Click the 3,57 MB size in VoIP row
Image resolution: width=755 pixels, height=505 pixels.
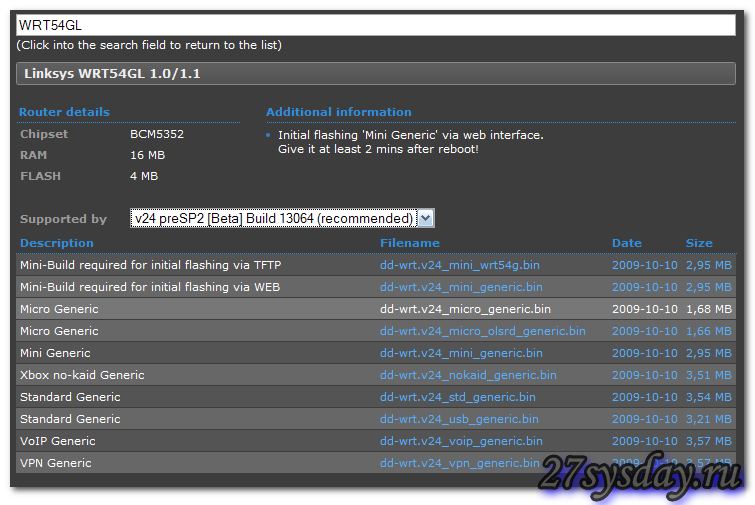[x=709, y=441]
